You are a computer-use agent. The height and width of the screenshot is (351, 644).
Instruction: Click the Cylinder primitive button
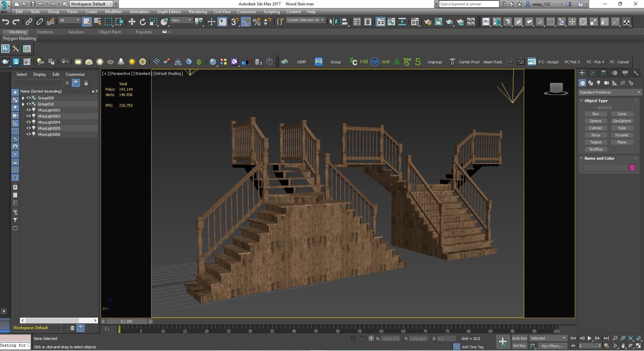pos(595,128)
